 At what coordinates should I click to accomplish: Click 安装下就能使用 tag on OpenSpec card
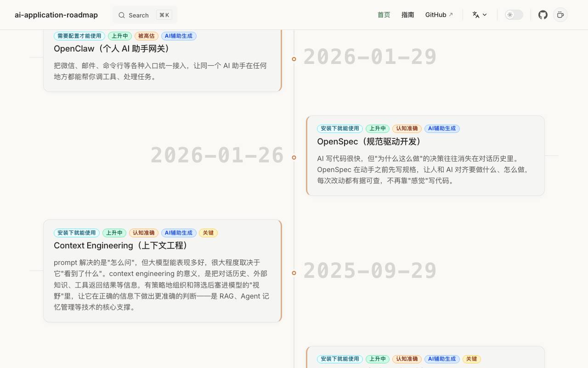(340, 129)
